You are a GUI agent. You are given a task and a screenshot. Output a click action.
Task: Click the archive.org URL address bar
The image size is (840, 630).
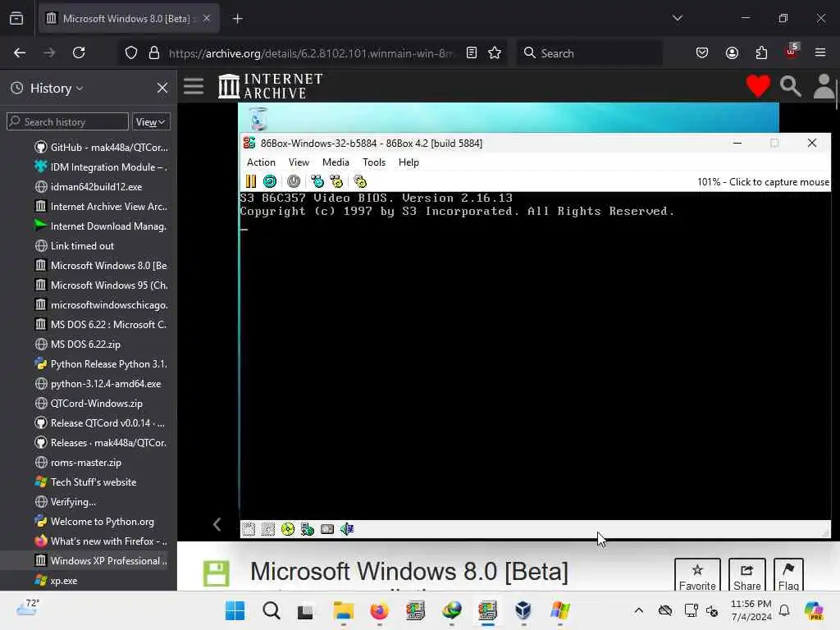pyautogui.click(x=311, y=53)
